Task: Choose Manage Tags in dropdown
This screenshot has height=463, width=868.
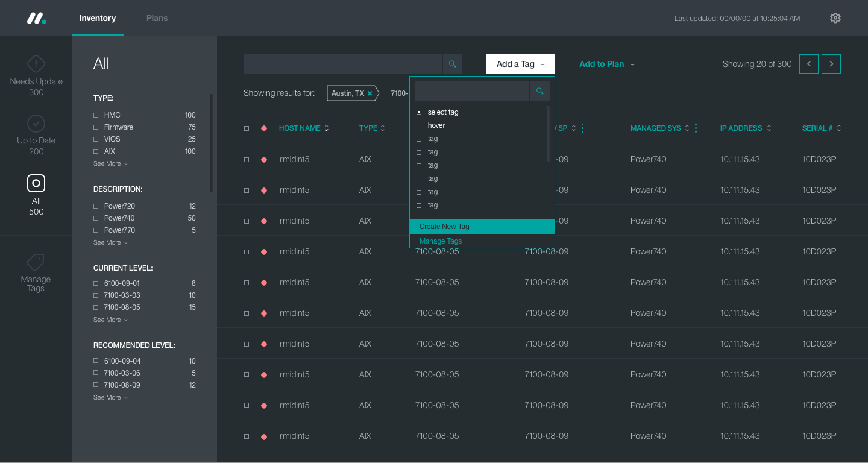Action: [x=482, y=241]
